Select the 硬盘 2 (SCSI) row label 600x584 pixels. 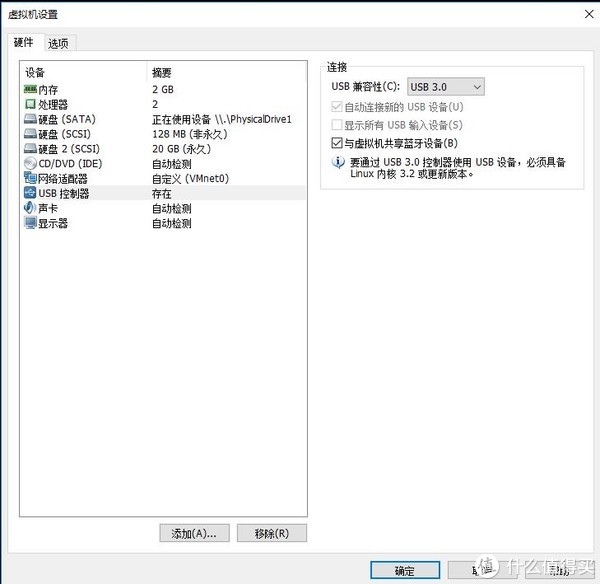coord(69,149)
